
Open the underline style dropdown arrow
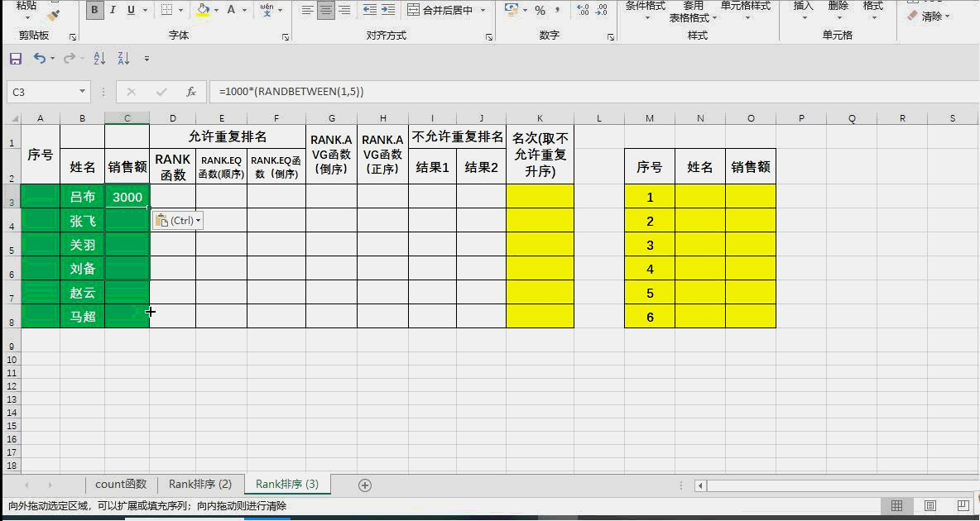click(146, 10)
